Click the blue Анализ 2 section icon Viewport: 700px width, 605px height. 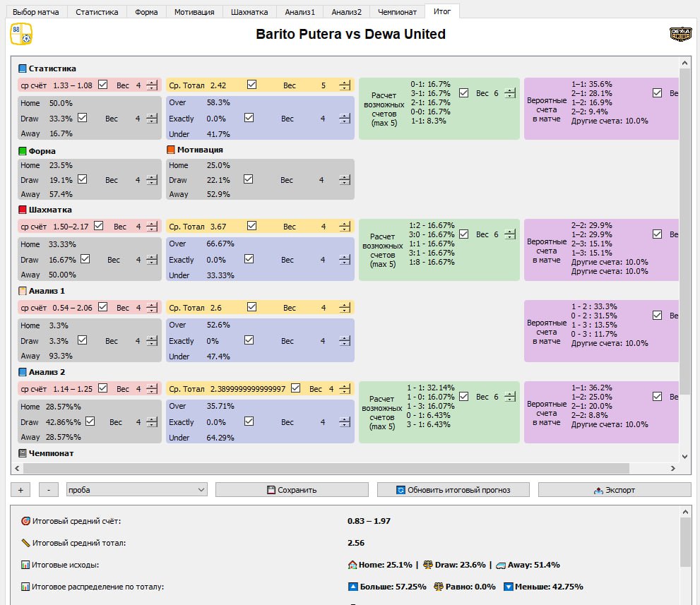tap(23, 372)
